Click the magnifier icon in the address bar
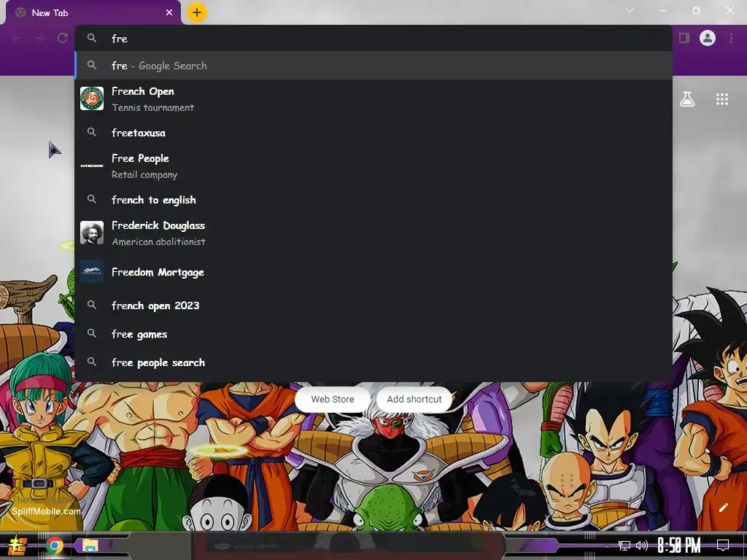This screenshot has height=560, width=747. click(92, 38)
